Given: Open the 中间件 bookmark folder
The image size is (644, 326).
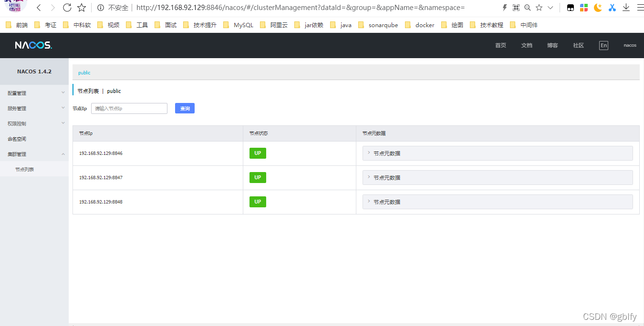Looking at the screenshot, I should pos(524,25).
